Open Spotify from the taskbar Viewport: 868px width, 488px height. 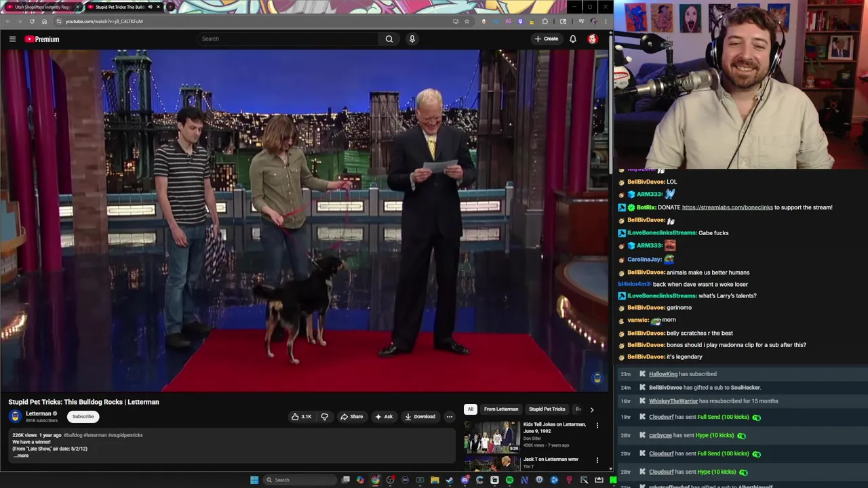(509, 480)
